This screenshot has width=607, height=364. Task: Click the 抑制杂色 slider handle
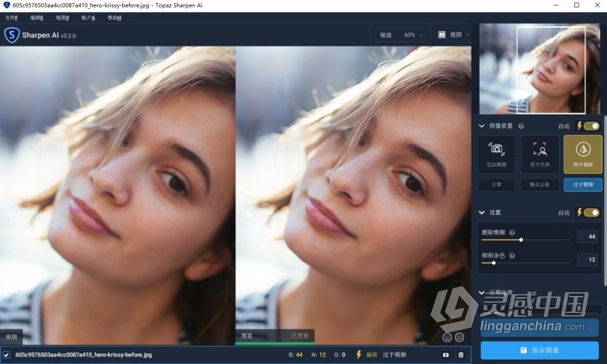coord(494,263)
